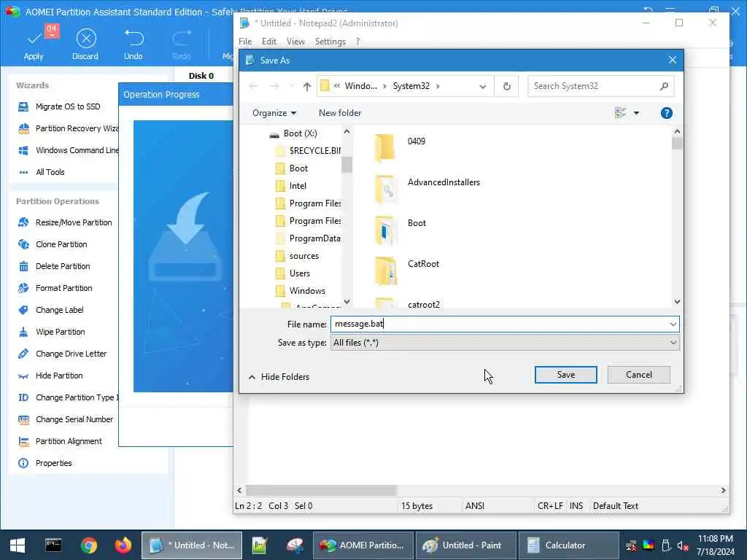Select Hide Partition operation

50,376
